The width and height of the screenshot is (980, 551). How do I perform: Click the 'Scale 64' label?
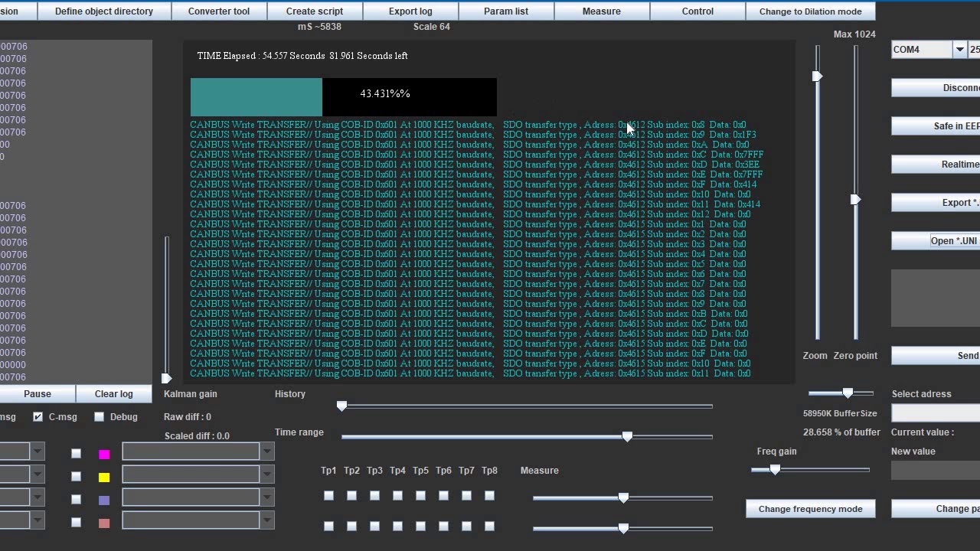(x=432, y=27)
